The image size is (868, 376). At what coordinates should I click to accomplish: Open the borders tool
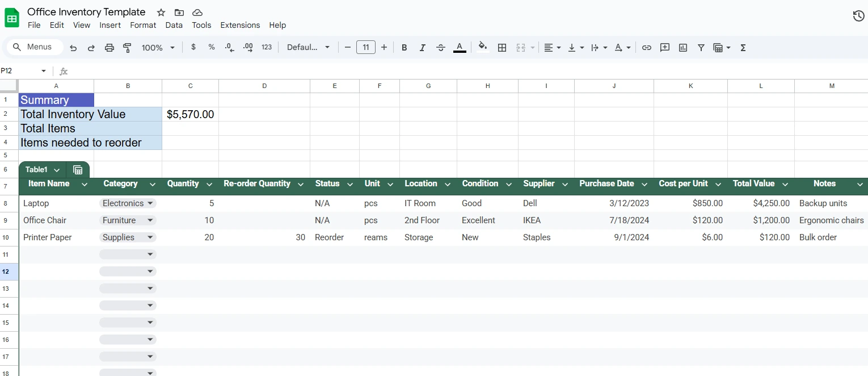click(502, 48)
